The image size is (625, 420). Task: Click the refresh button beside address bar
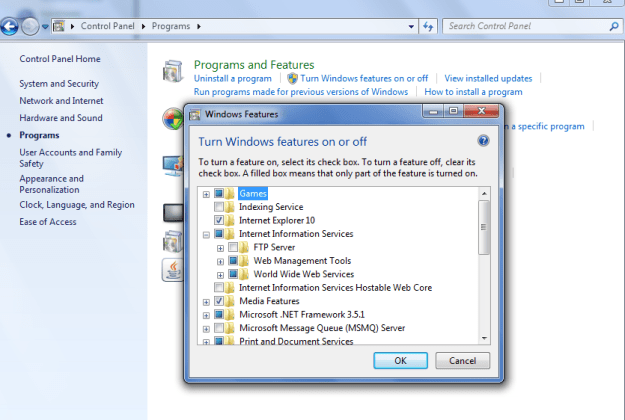pos(429,26)
